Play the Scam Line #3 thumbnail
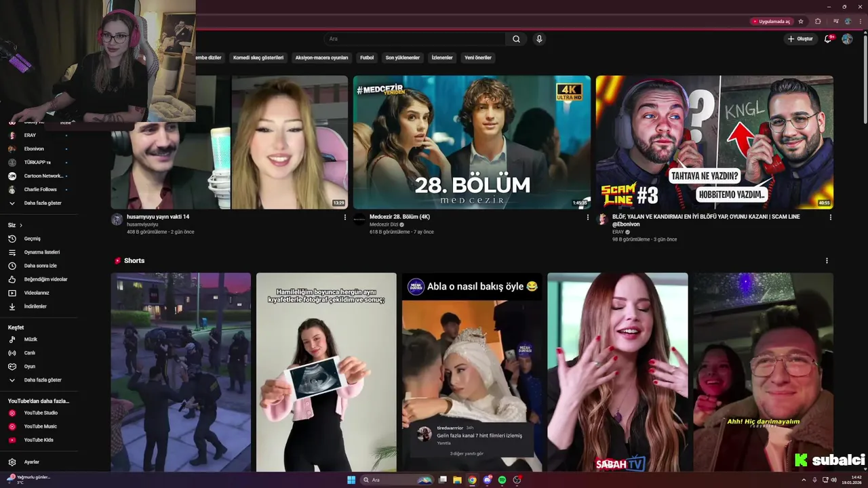The width and height of the screenshot is (868, 488). coord(715,142)
